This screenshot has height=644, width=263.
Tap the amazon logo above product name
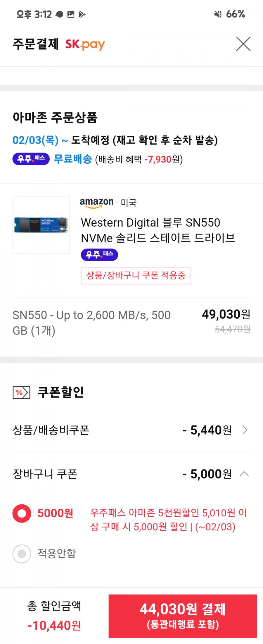tap(96, 203)
